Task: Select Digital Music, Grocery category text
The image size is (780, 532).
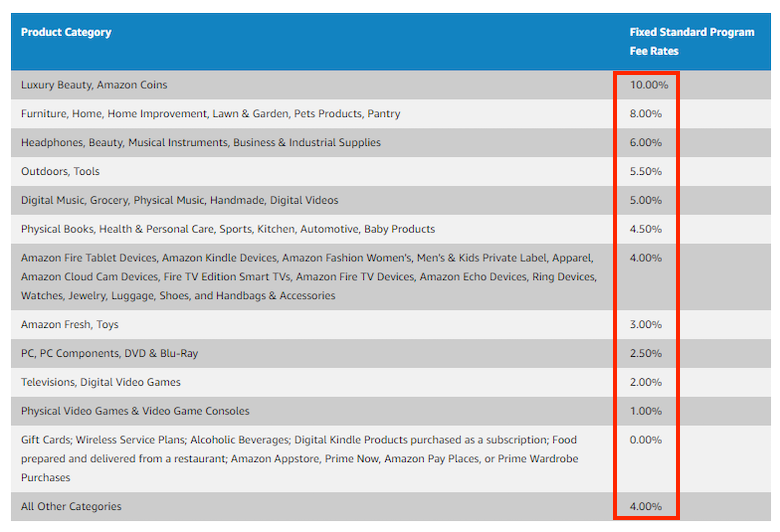Action: [179, 201]
